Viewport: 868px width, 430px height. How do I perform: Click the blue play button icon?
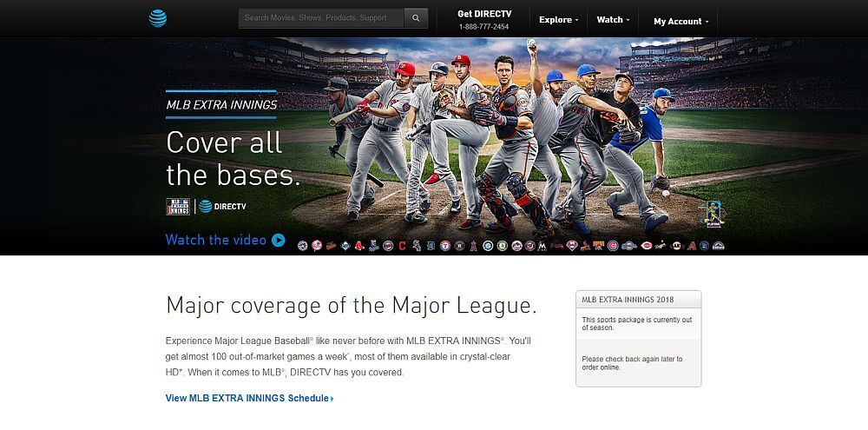[278, 240]
